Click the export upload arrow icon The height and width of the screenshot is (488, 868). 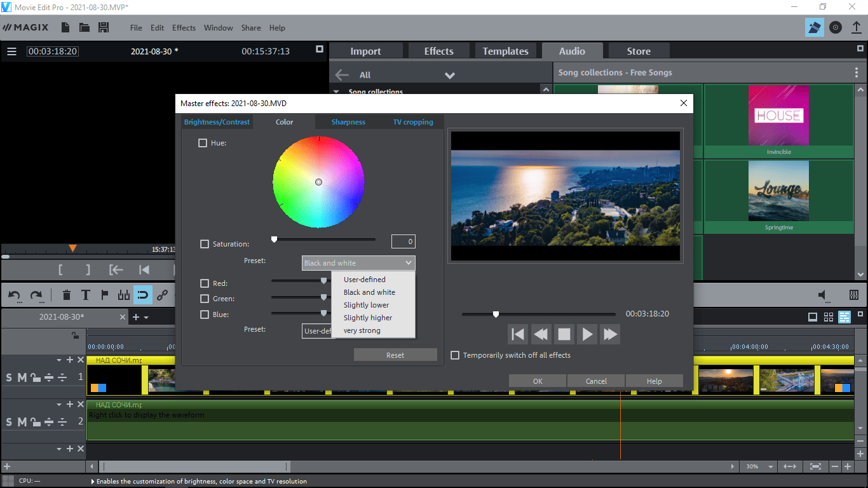tap(856, 27)
